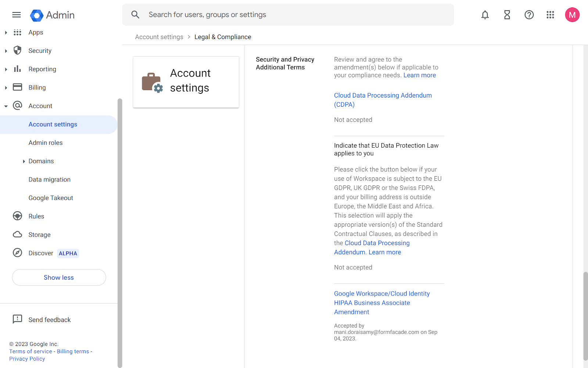Open the Google apps grid launcher
This screenshot has height=368, width=588.
(550, 15)
